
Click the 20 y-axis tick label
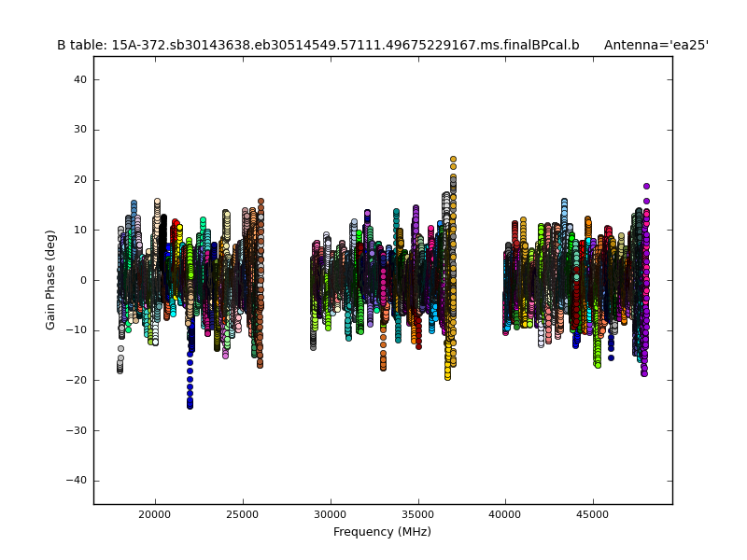80,180
